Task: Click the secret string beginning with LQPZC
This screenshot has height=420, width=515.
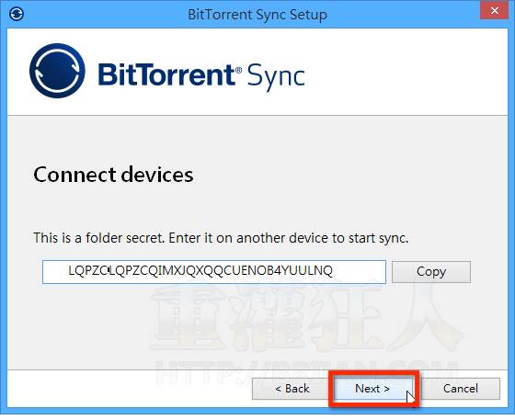Action: pos(200,271)
